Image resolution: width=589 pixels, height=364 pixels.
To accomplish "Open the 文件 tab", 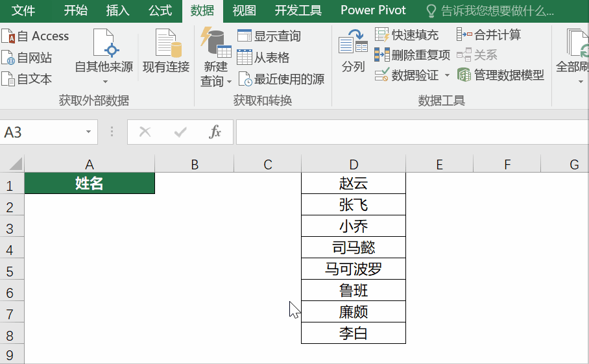I will [23, 10].
